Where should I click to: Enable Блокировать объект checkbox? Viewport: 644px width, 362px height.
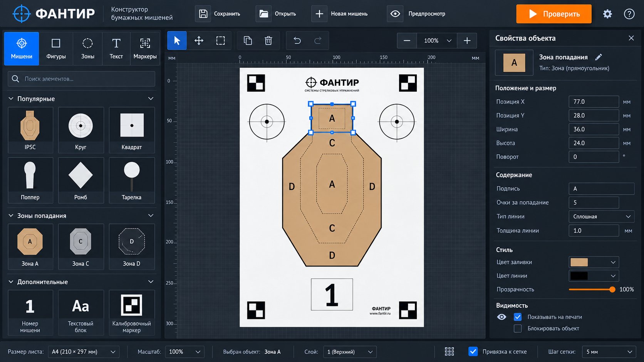[518, 329]
